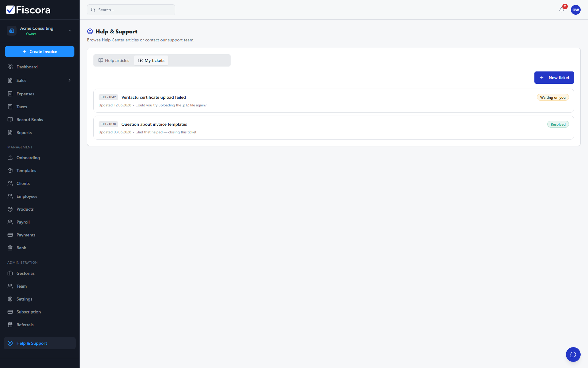Open Gestorias label in sidebar

(x=25, y=273)
